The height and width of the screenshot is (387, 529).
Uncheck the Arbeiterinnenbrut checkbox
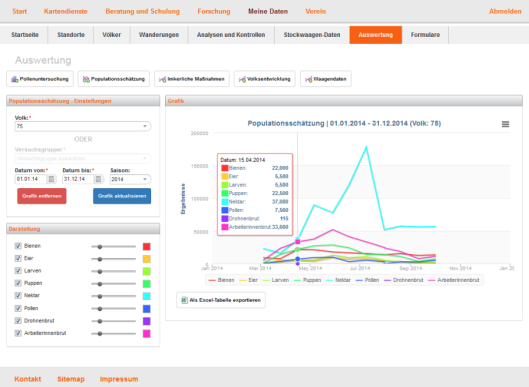point(18,333)
